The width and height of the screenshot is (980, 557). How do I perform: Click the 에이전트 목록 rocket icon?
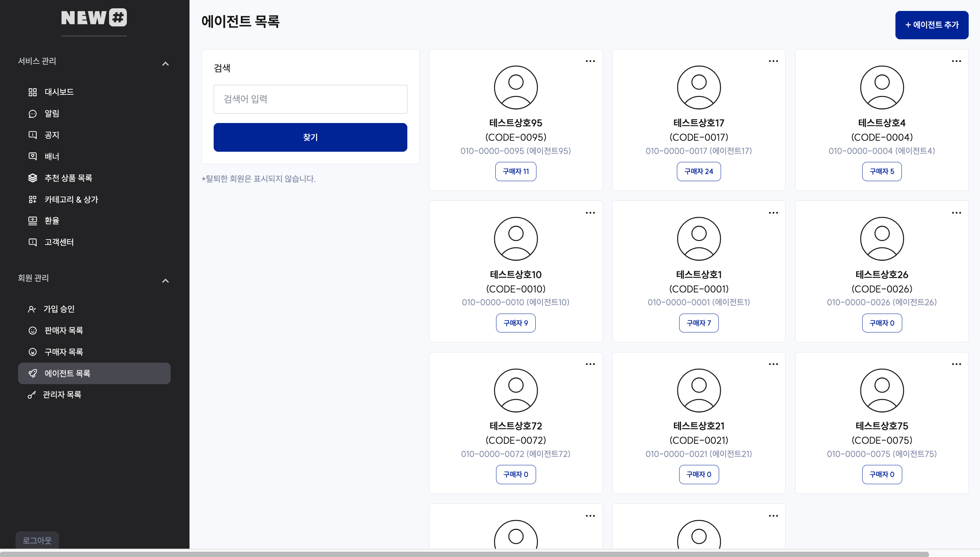32,373
